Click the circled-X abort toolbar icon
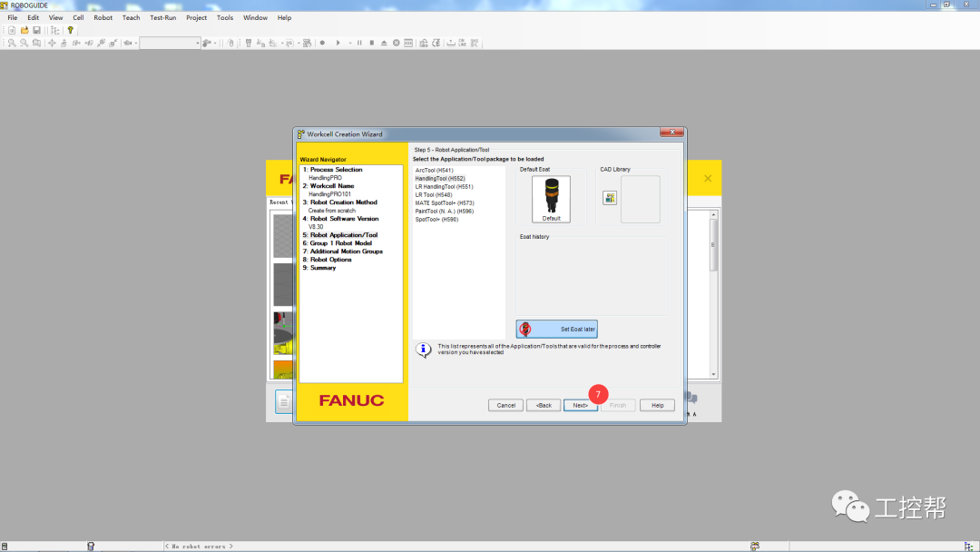This screenshot has width=980, height=552. 397,44
